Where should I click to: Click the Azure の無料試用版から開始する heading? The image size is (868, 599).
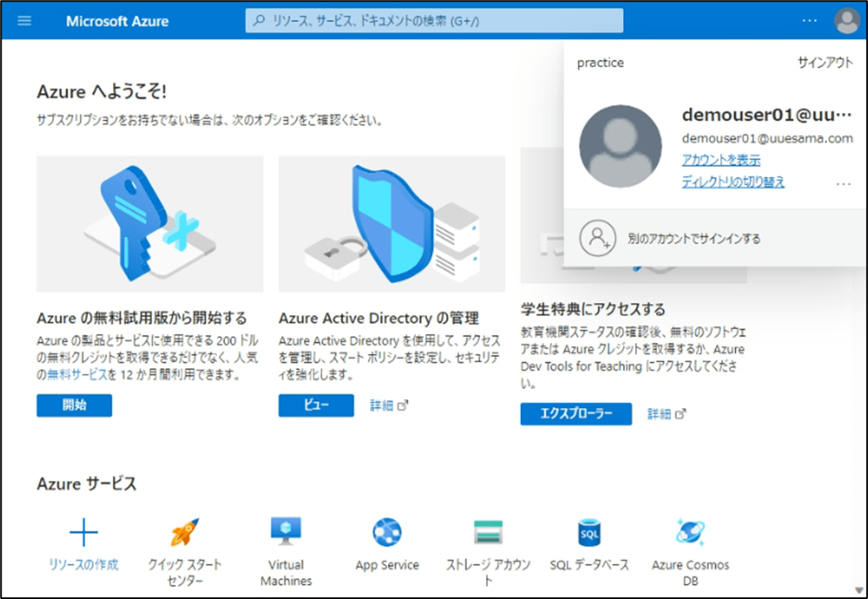pyautogui.click(x=142, y=318)
